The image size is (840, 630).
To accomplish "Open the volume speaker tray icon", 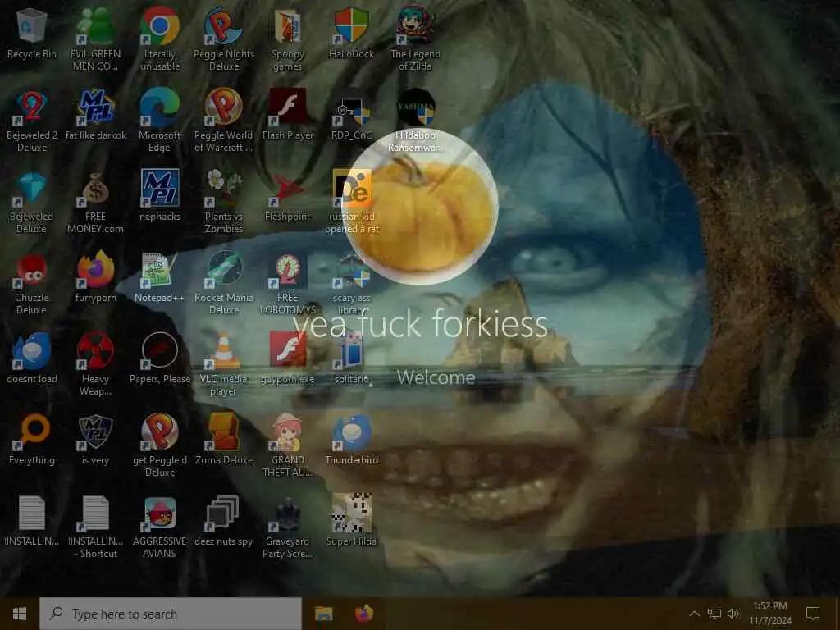I will point(733,614).
